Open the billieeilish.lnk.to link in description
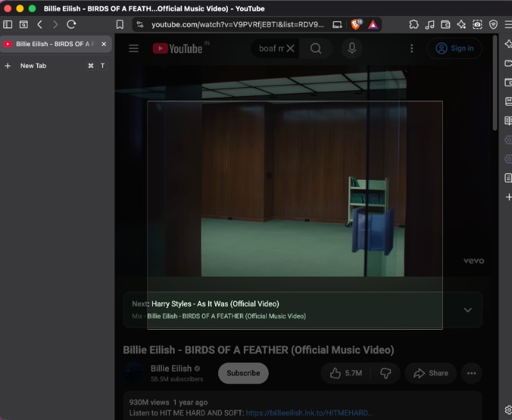 tap(309, 413)
